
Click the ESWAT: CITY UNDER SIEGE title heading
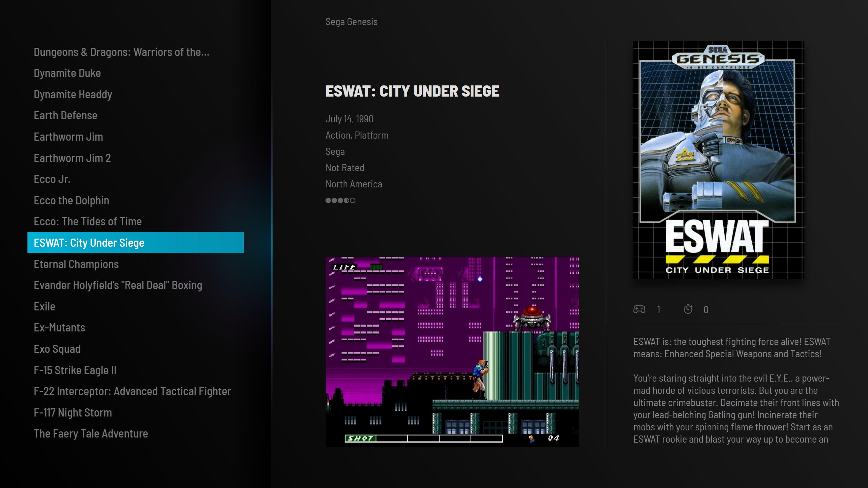[x=412, y=91]
